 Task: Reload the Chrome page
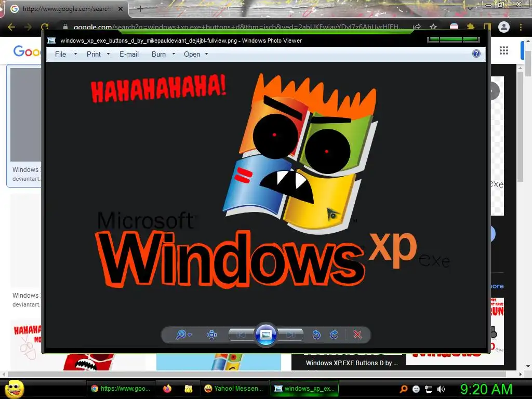point(45,27)
